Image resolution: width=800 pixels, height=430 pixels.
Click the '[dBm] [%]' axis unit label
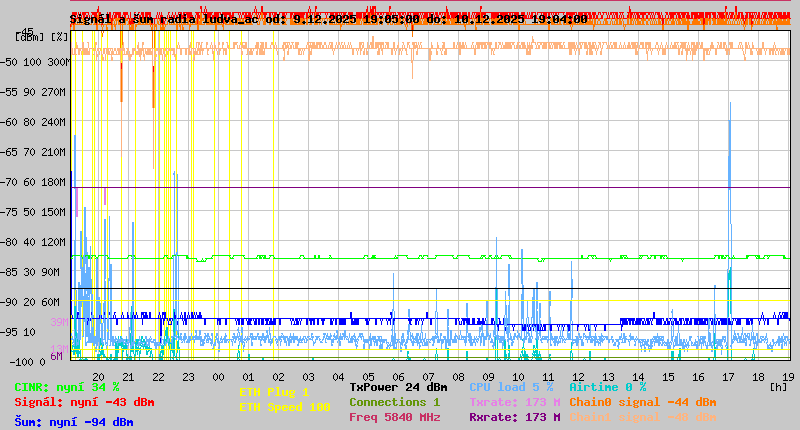click(x=42, y=37)
